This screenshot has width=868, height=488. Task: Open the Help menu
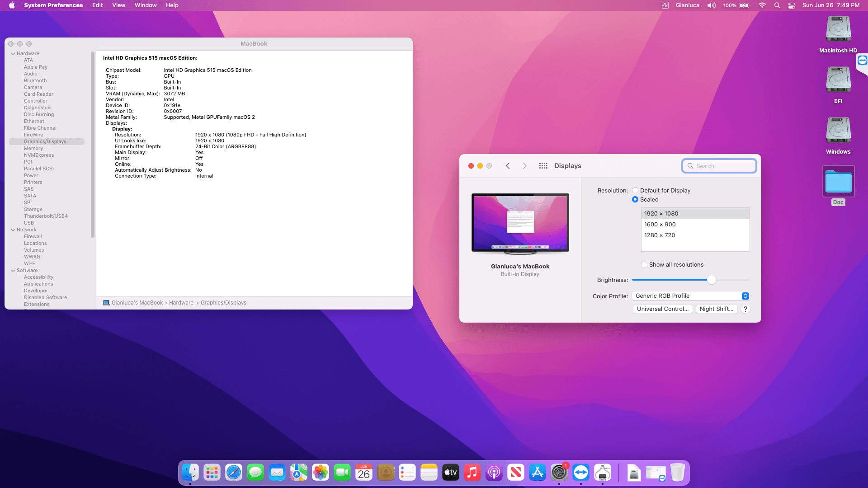click(172, 5)
